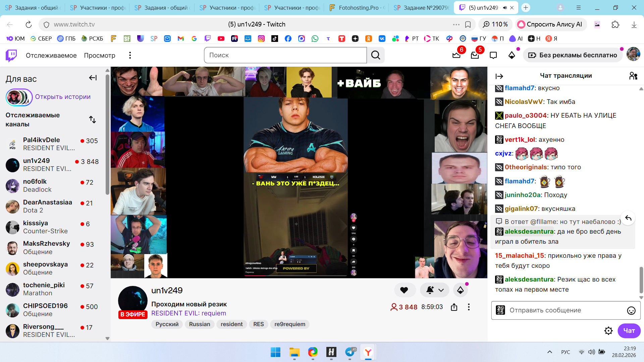Open the emote picker smiley
The width and height of the screenshot is (644, 362).
(x=631, y=311)
